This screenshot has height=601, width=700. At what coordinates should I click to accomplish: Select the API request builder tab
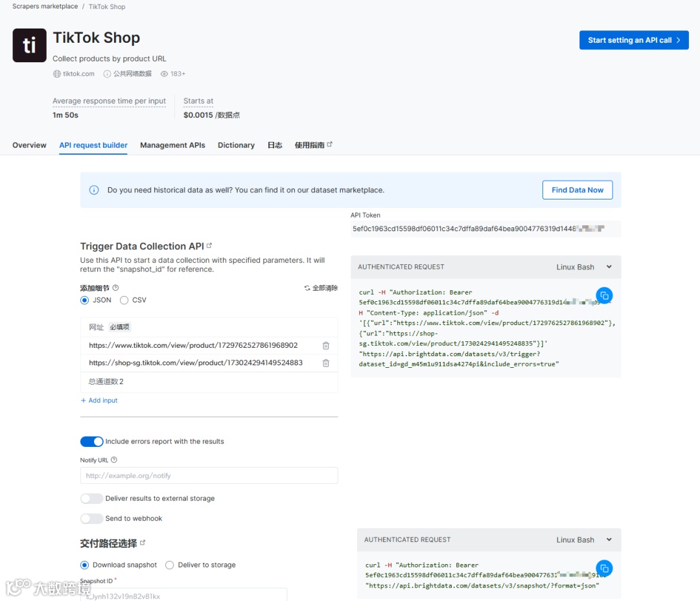(x=93, y=145)
